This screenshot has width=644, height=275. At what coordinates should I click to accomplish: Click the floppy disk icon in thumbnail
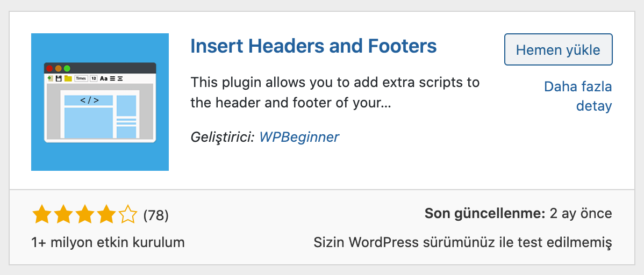click(59, 78)
